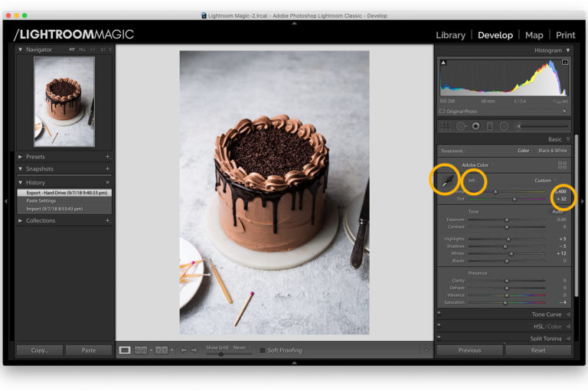Viewport: 588px width, 391px height.
Task: Open the Library module
Action: (x=450, y=35)
